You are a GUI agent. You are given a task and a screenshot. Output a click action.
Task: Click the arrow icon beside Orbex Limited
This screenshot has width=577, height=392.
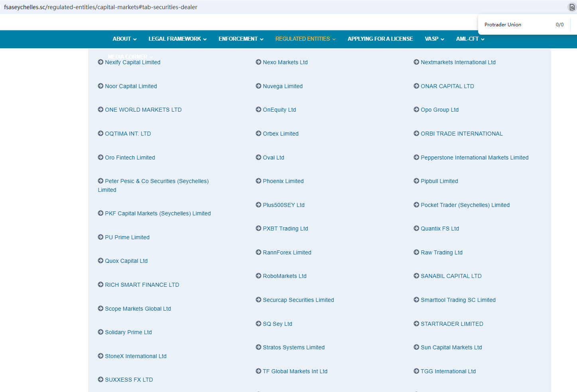pyautogui.click(x=258, y=133)
